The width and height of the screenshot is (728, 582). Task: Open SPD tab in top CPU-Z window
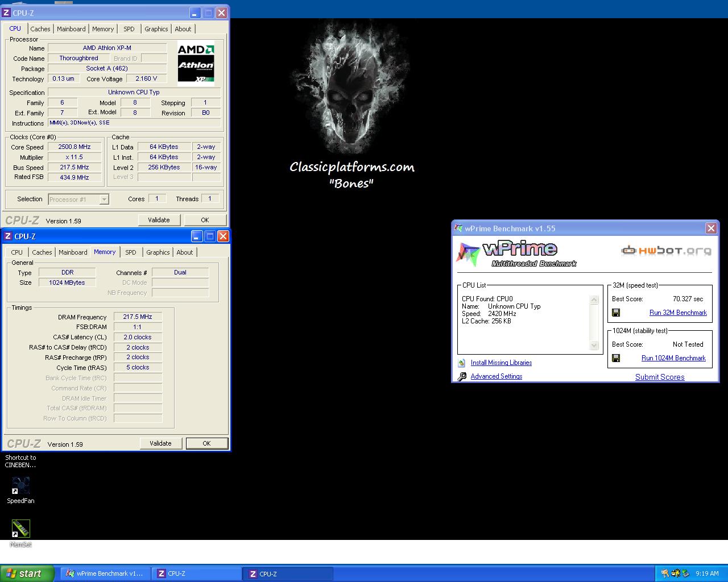coord(129,29)
